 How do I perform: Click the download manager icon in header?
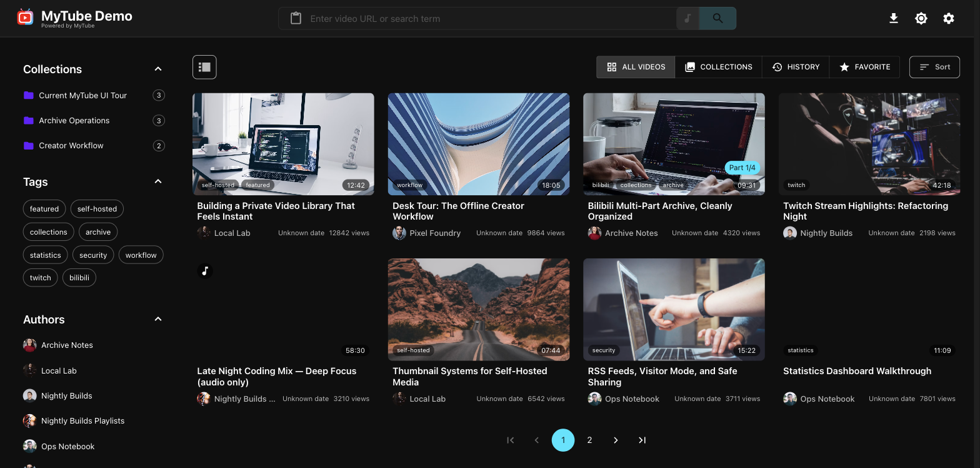[894, 19]
